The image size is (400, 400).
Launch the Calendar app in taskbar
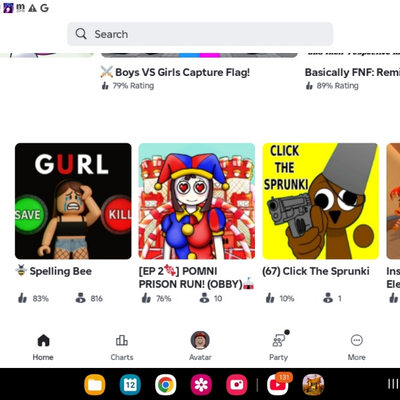point(130,385)
